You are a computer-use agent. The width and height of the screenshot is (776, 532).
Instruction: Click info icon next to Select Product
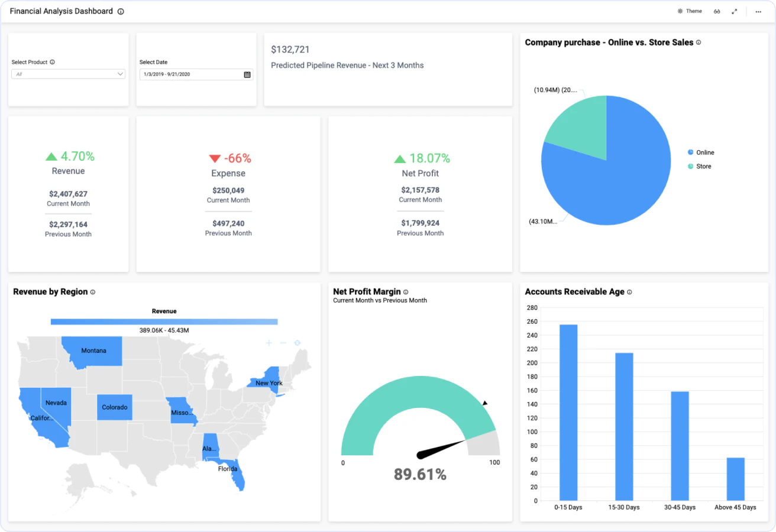coord(52,62)
